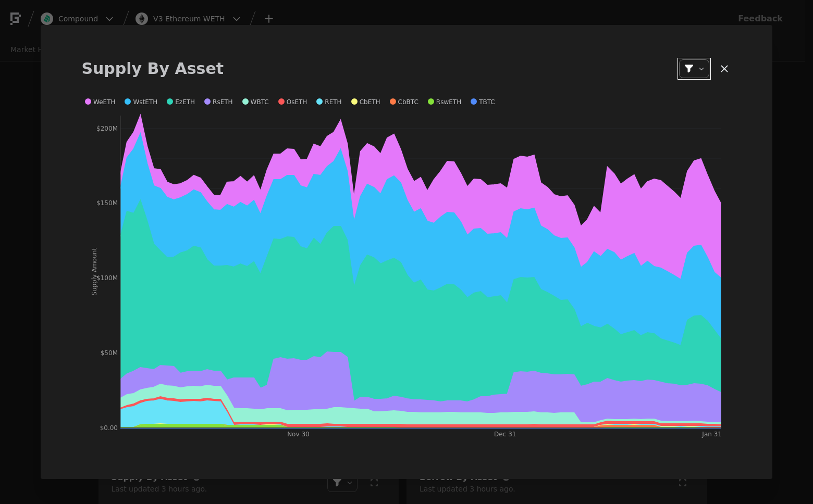Open the Feedback link
The image size is (813, 504).
[760, 18]
